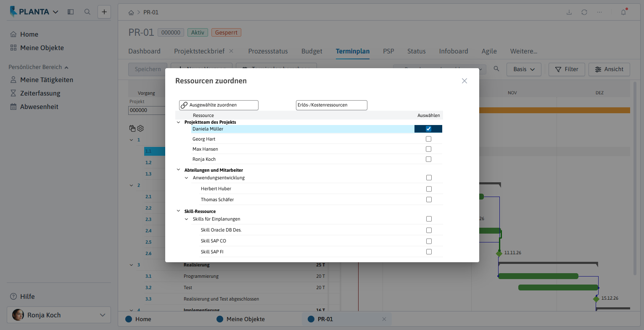Click the Erlös-/Kostenressourcen button

(x=331, y=105)
